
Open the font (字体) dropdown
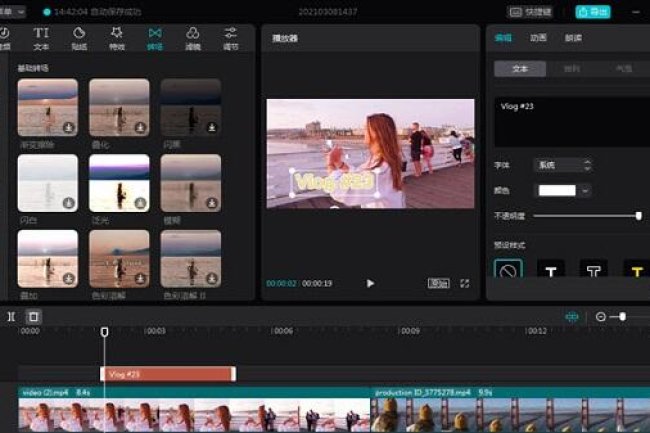point(564,165)
